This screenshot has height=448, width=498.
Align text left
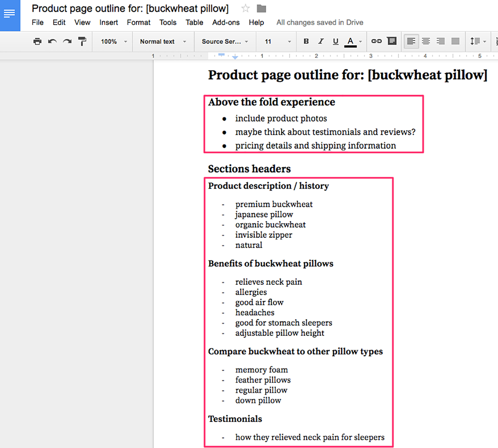[411, 41]
